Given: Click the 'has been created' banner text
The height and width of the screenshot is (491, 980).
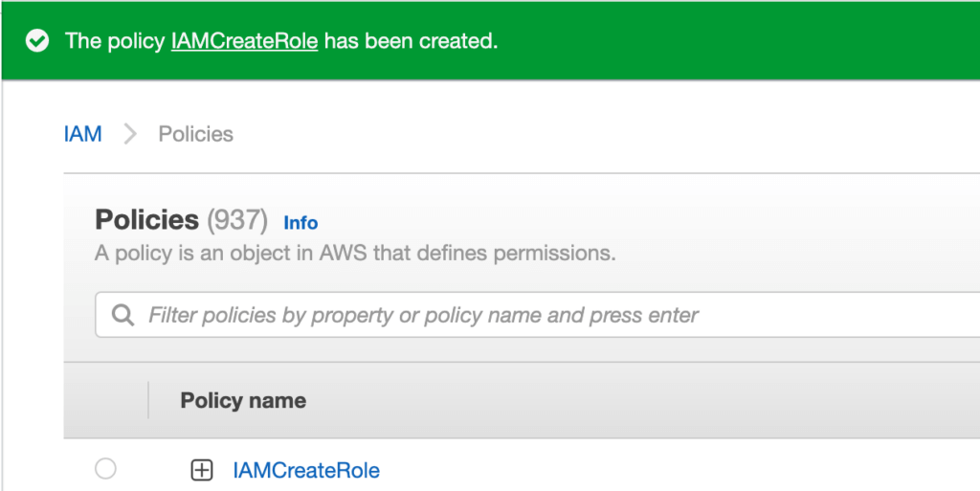Looking at the screenshot, I should tap(411, 41).
